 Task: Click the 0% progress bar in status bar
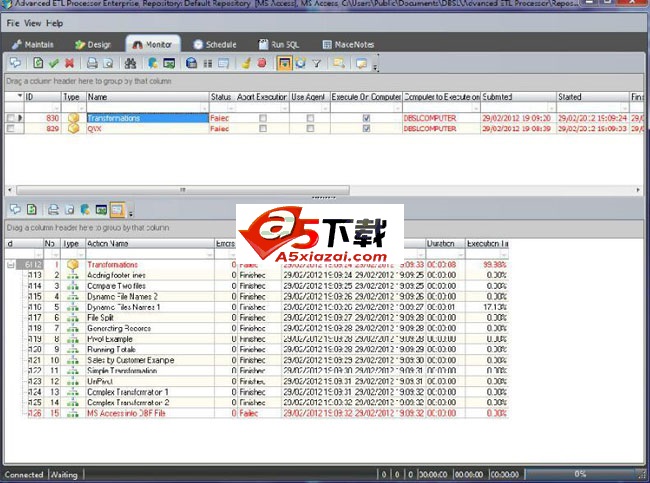click(580, 474)
